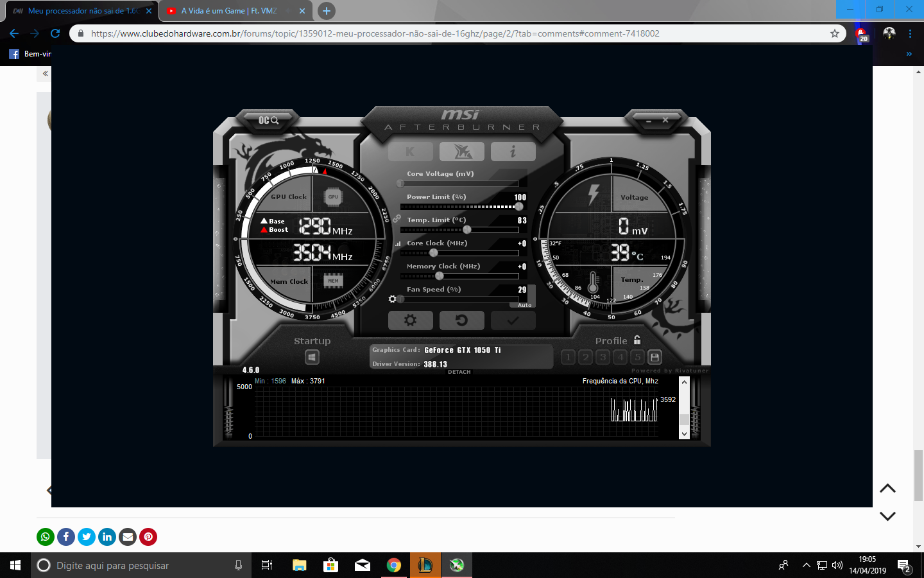Minimize the Afterburner window with the dash
This screenshot has height=578, width=924.
pos(649,121)
